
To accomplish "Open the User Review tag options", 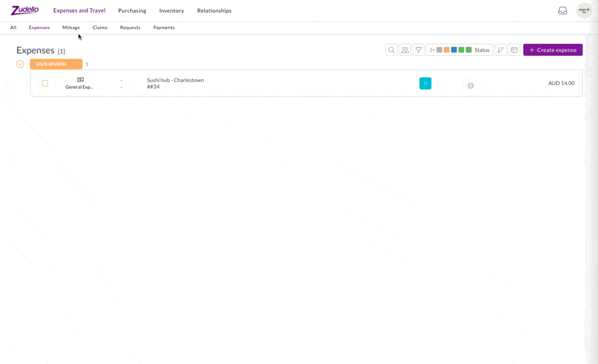I will (75, 64).
